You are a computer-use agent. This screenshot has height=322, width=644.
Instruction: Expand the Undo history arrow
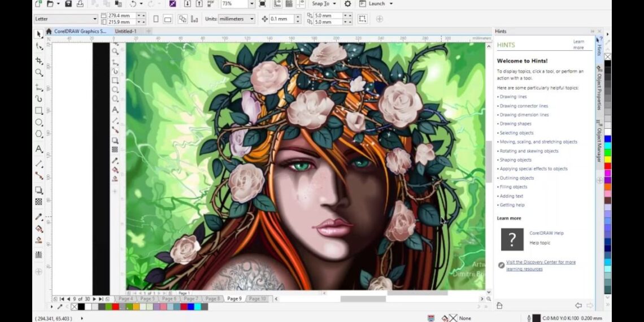coord(141,4)
